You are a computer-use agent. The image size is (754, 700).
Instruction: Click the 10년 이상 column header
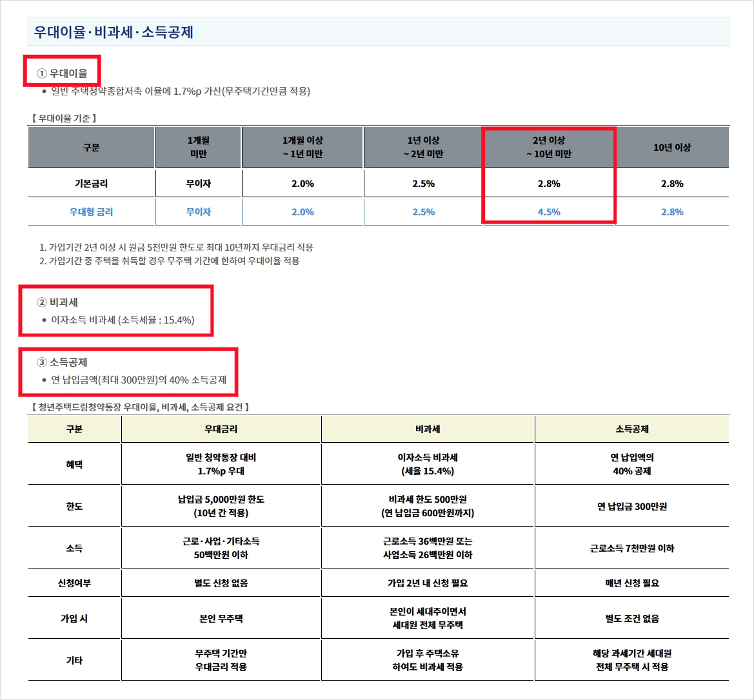tap(673, 147)
